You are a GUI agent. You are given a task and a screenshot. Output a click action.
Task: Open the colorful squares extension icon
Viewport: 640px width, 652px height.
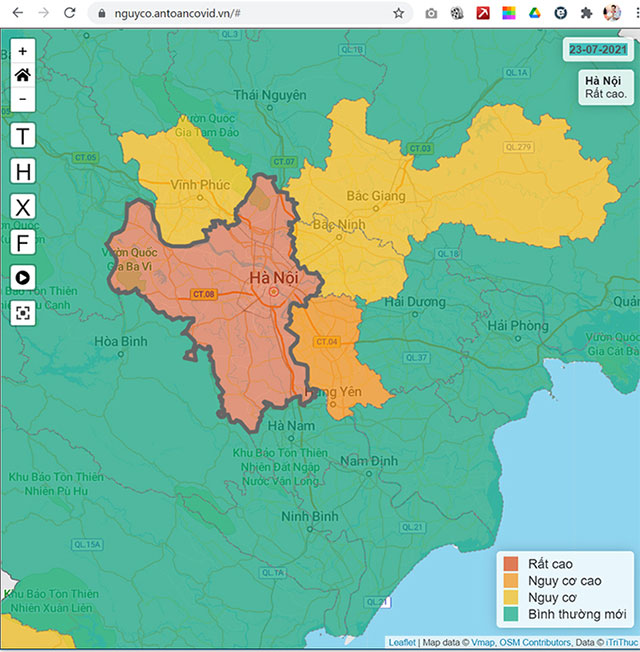click(508, 13)
